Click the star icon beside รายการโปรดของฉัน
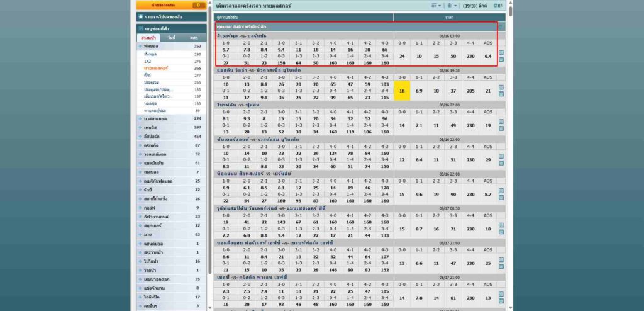Viewport: 644px width, 311px height. point(140,16)
